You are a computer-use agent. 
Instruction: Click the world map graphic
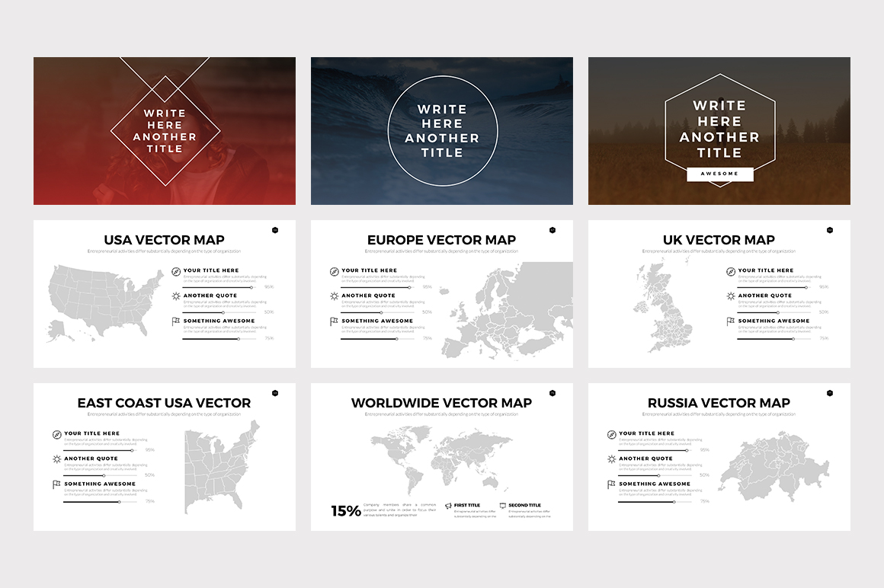441,459
